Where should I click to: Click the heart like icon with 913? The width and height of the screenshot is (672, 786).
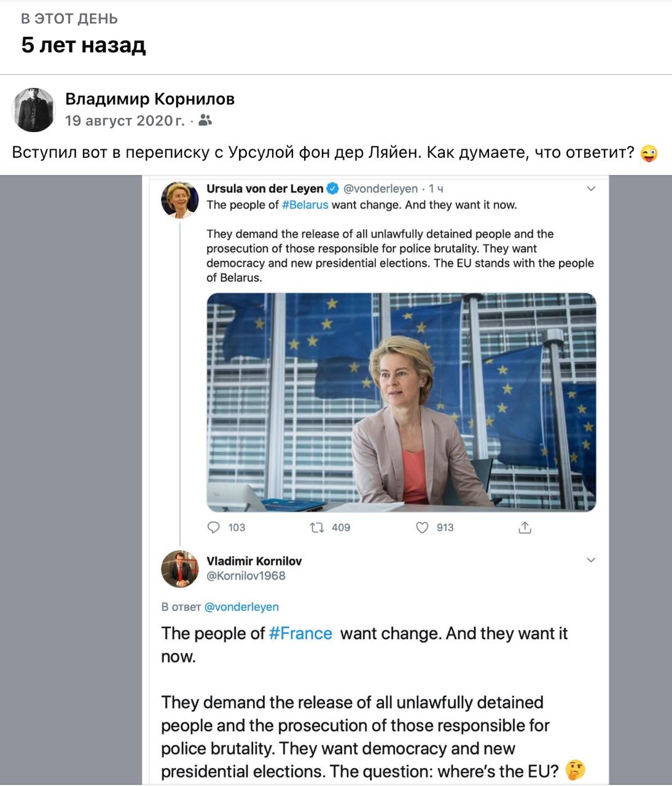tap(422, 527)
